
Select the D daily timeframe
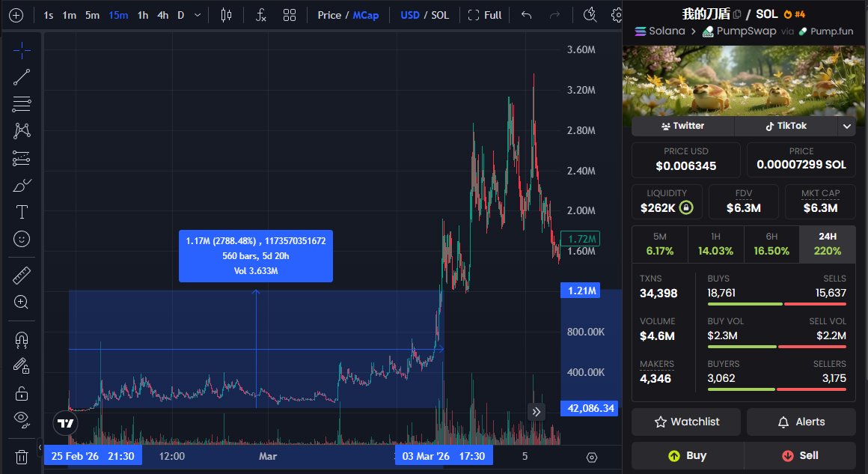pos(180,15)
